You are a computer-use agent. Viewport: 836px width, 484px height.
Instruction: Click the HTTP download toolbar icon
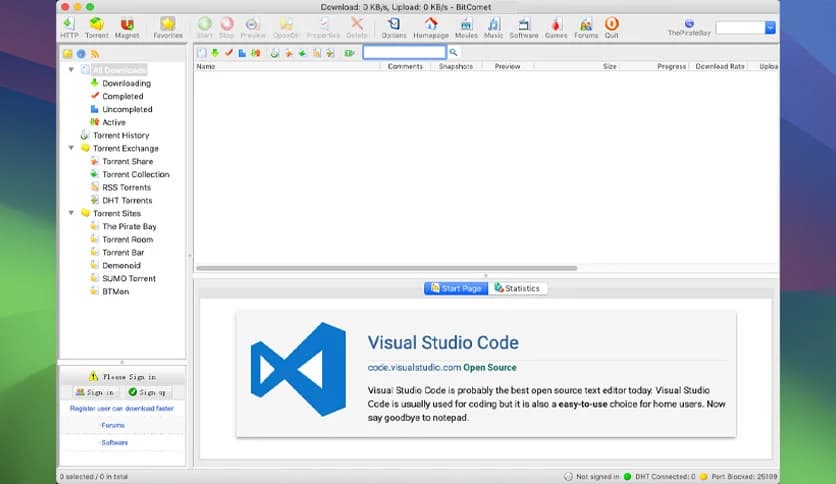point(68,25)
